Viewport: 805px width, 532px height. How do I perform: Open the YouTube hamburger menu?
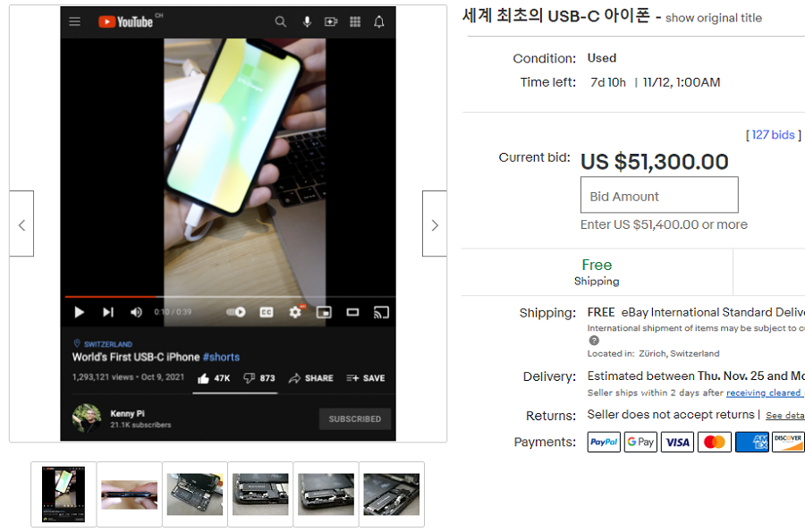click(x=75, y=21)
